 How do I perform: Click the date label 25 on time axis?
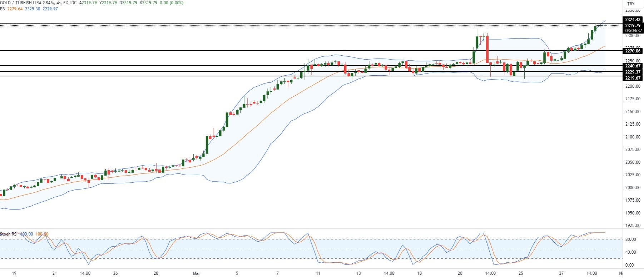coord(521,274)
